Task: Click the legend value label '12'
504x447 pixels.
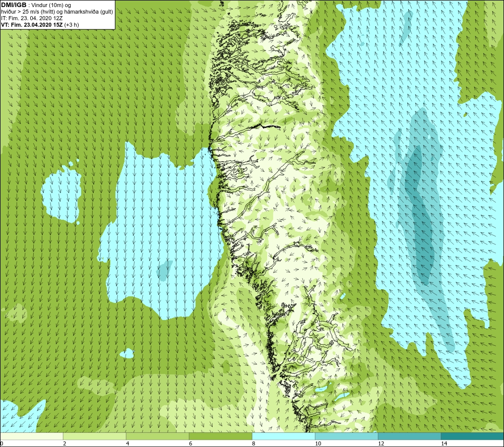Action: pos(381,443)
